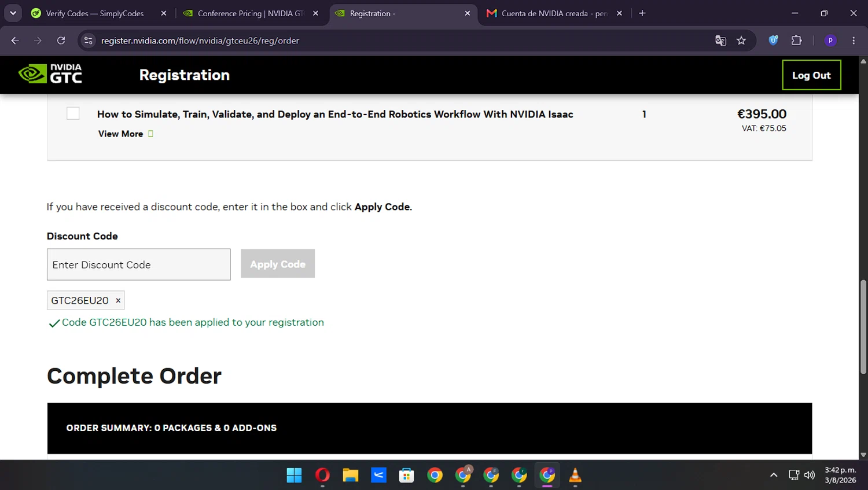Open the blue square app on taskbar
The height and width of the screenshot is (490, 868).
click(378, 476)
